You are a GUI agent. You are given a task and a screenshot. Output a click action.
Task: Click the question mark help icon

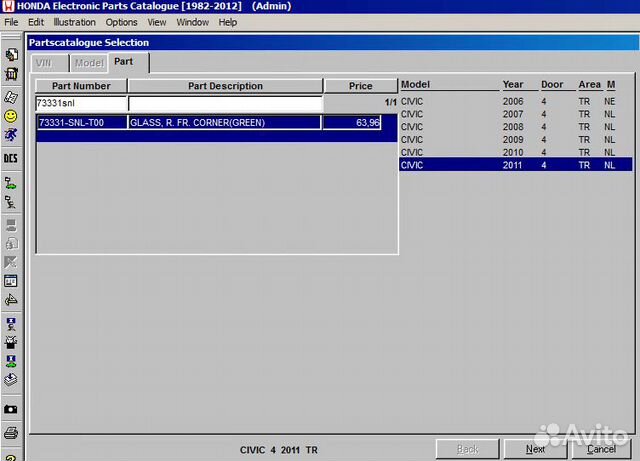coord(11,457)
